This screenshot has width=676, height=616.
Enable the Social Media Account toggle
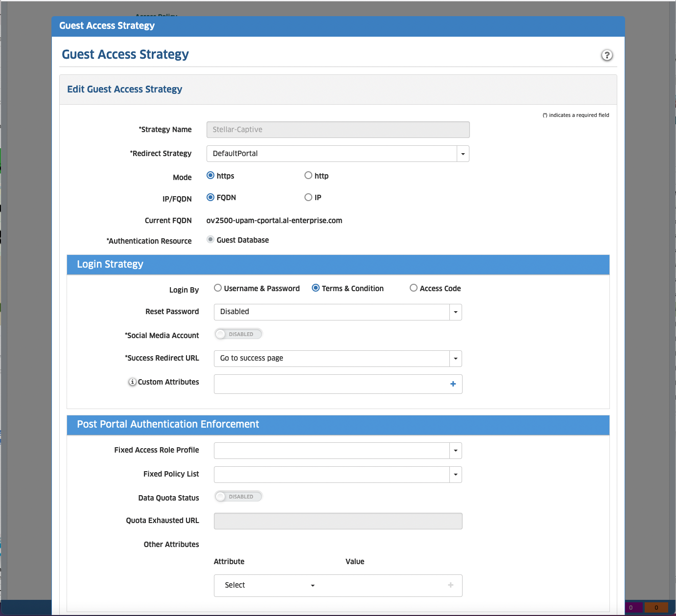(238, 334)
